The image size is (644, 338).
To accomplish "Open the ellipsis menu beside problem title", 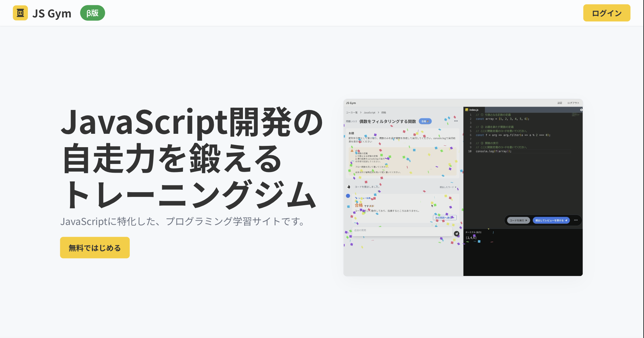I will coord(456,121).
